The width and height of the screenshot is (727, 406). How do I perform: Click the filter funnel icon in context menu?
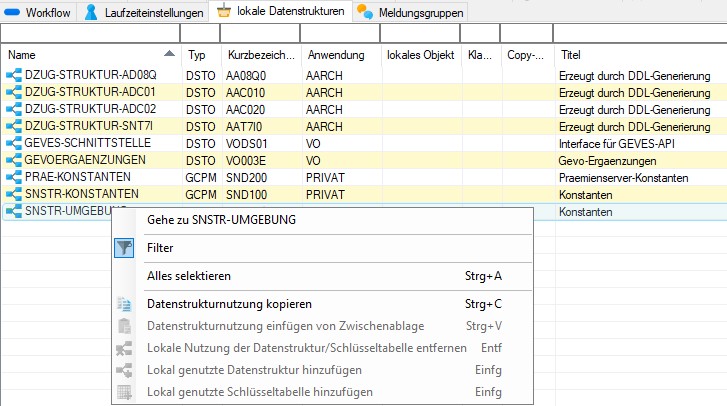tap(124, 247)
